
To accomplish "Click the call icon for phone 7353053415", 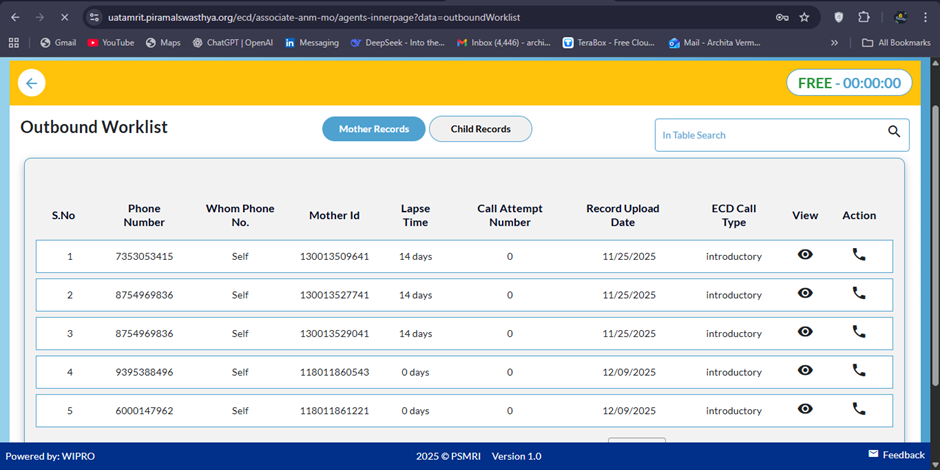I will 858,255.
